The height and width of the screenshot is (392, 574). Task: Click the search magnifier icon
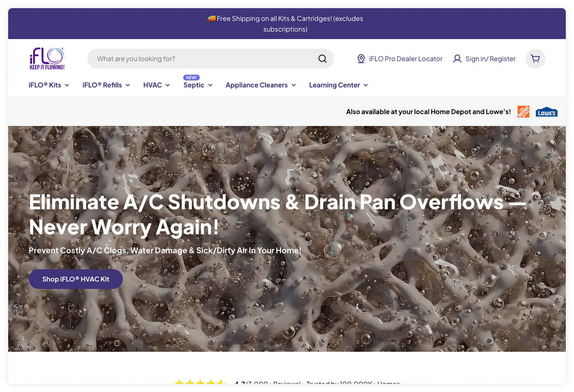point(323,58)
